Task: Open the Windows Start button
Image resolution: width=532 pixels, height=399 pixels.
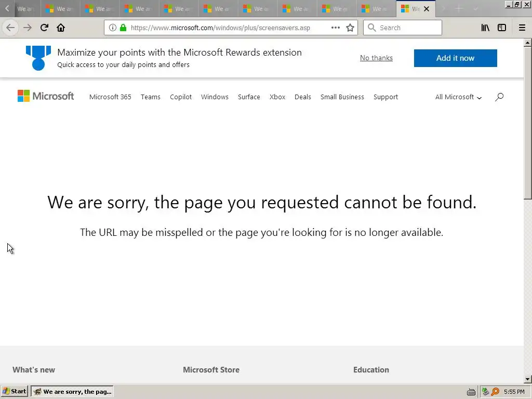Action: point(15,391)
